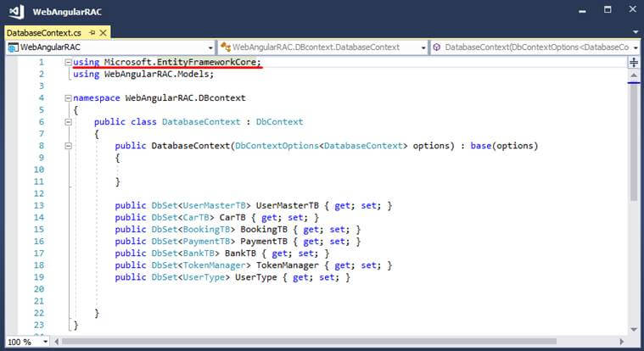Image resolution: width=644 pixels, height=351 pixels.
Task: Click the horizontal scrollbar left arrow
Action: pos(57,342)
